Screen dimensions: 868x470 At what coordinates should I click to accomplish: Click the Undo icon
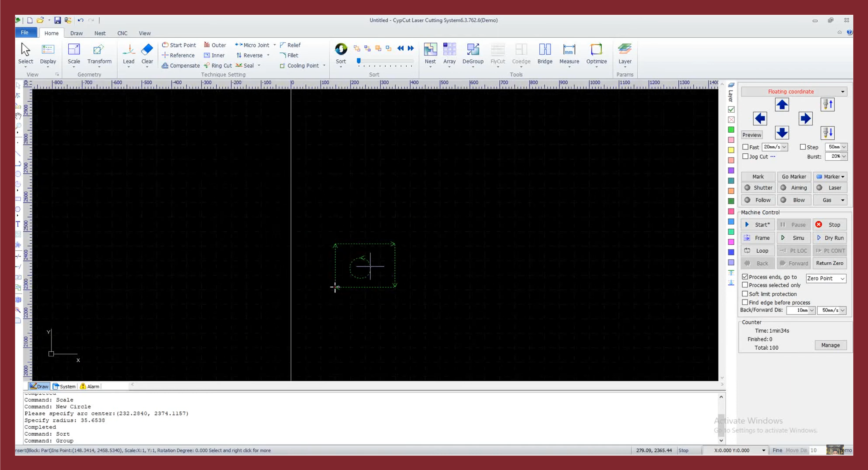point(80,20)
